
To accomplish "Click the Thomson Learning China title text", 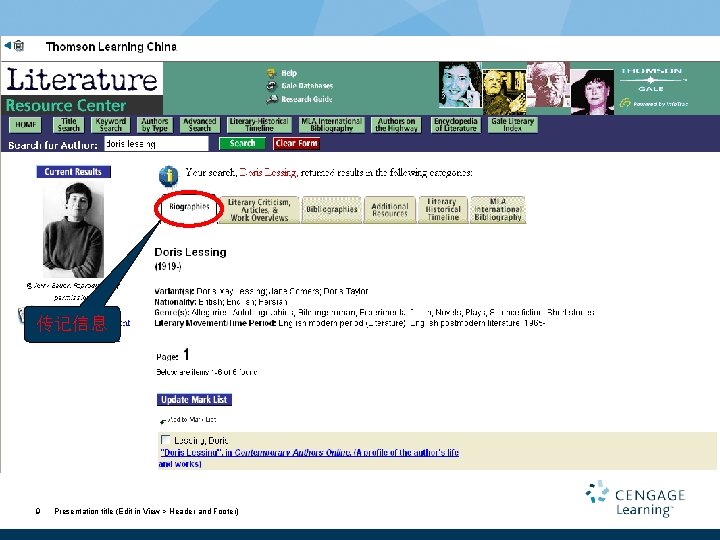I will (111, 47).
